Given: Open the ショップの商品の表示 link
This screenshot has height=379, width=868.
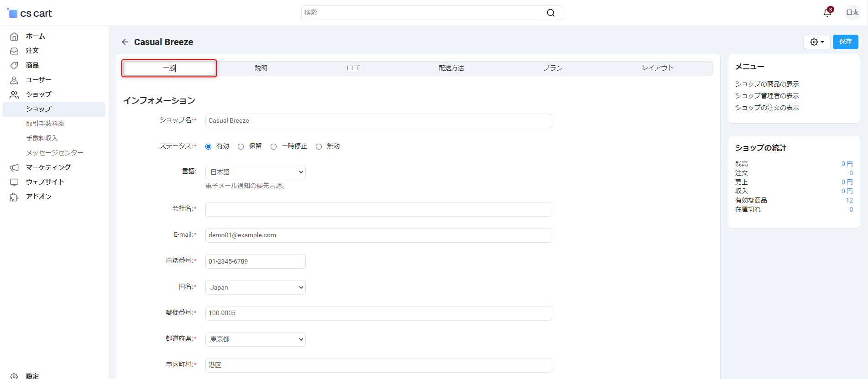Looking at the screenshot, I should point(767,84).
